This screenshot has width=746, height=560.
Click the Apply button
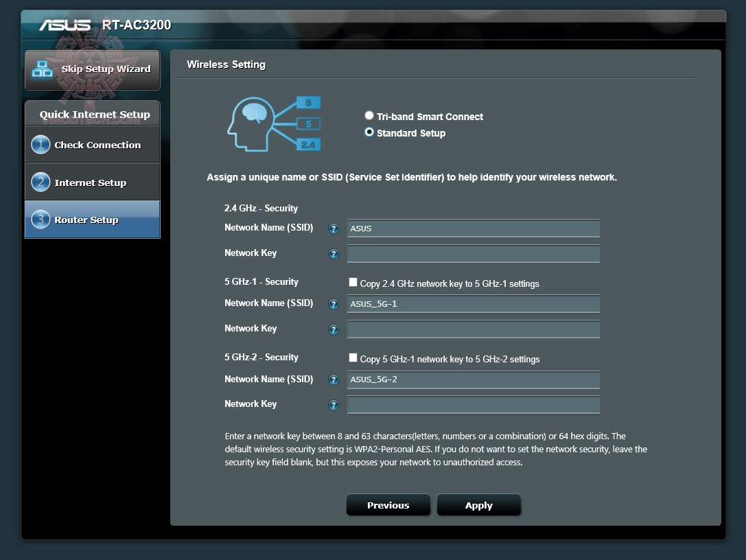tap(478, 505)
